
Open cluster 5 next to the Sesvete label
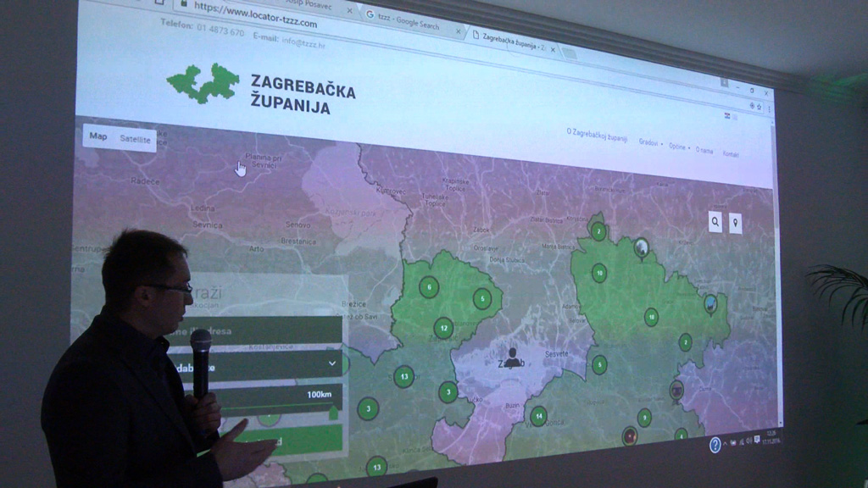(599, 364)
